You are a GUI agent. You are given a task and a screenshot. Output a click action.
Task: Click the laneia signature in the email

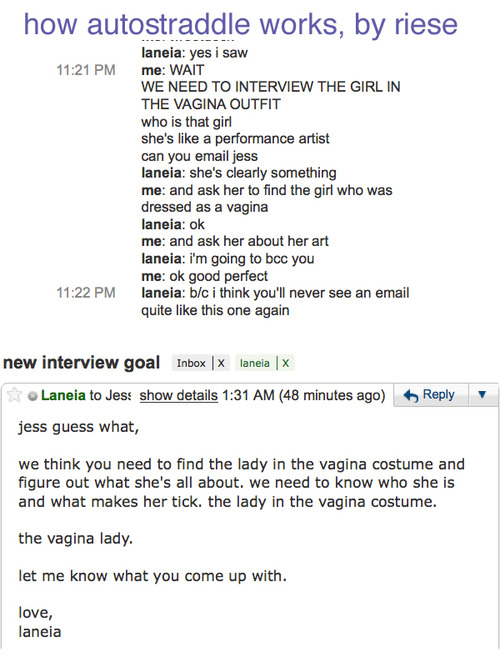pos(40,632)
